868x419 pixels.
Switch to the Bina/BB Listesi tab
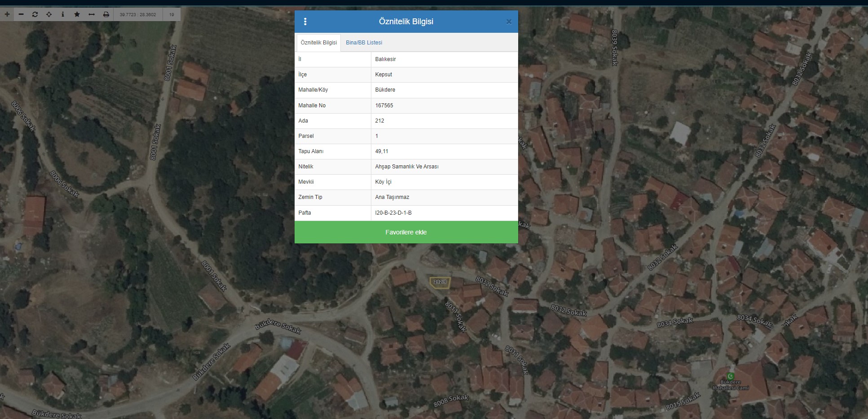point(364,43)
